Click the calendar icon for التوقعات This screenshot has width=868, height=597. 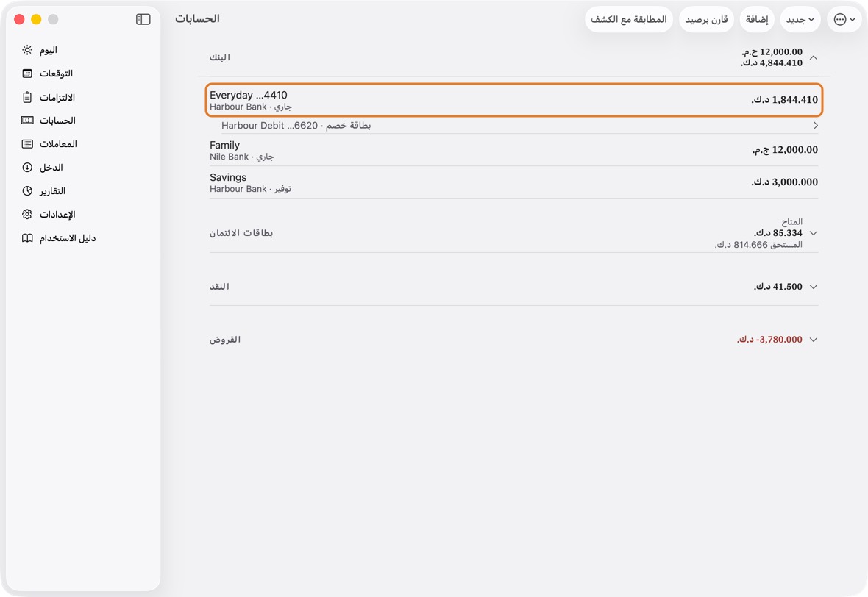pos(27,74)
